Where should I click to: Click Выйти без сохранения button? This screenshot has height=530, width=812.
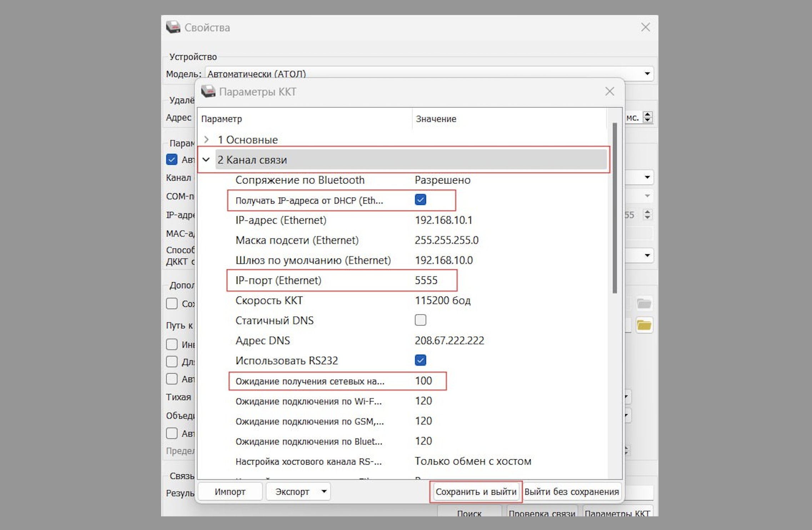571,492
